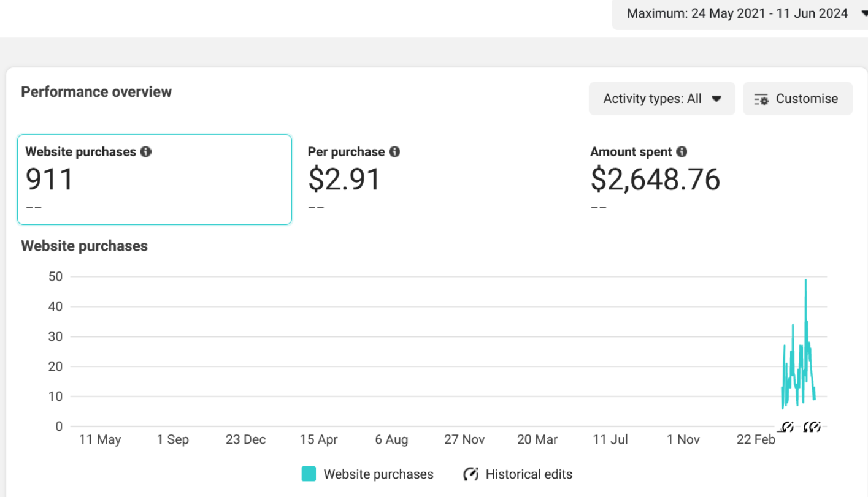Screen dimensions: 868x497
Task: Click the 50 y-axis label
Action: pyautogui.click(x=55, y=276)
